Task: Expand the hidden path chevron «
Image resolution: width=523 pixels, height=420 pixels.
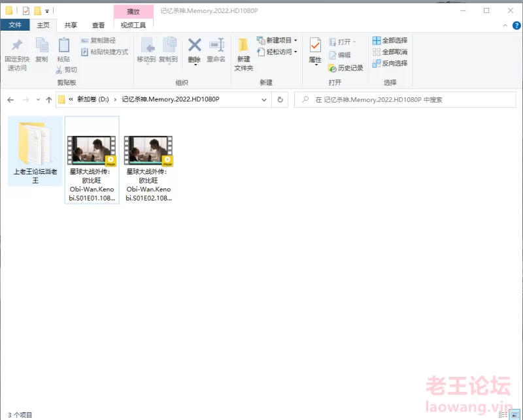Action: point(71,99)
